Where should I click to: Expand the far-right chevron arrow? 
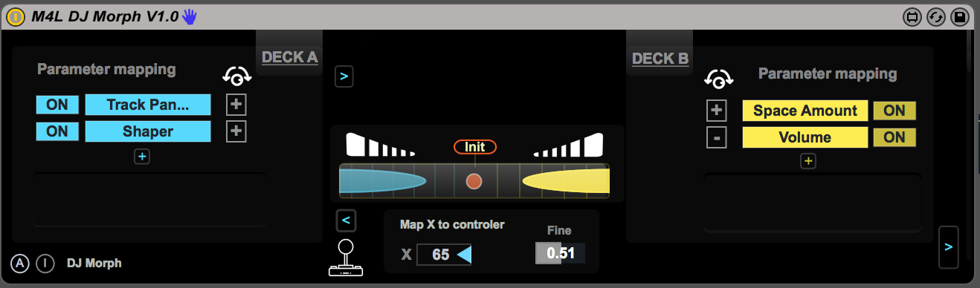pyautogui.click(x=948, y=246)
